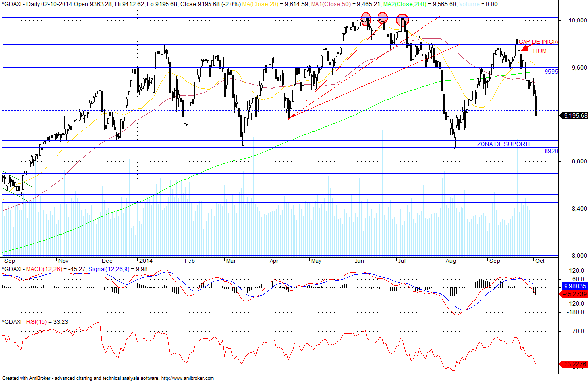Click the 8920 support level label

coord(551,151)
